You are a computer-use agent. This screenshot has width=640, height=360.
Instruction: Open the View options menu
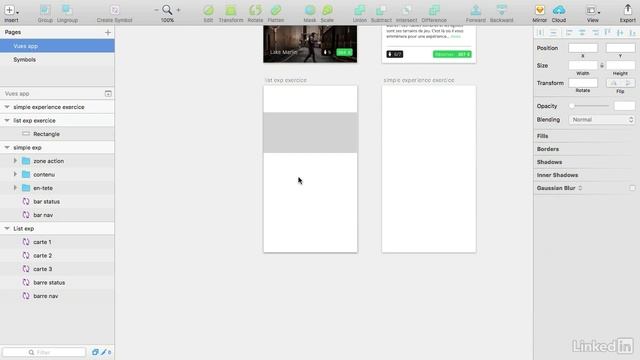[593, 10]
